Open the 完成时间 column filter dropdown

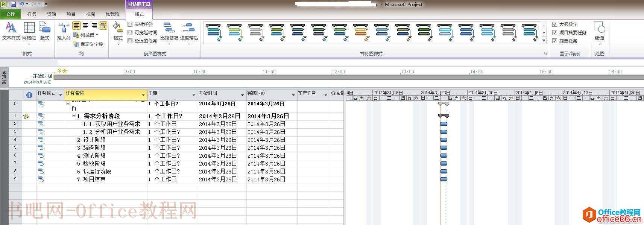point(293,95)
